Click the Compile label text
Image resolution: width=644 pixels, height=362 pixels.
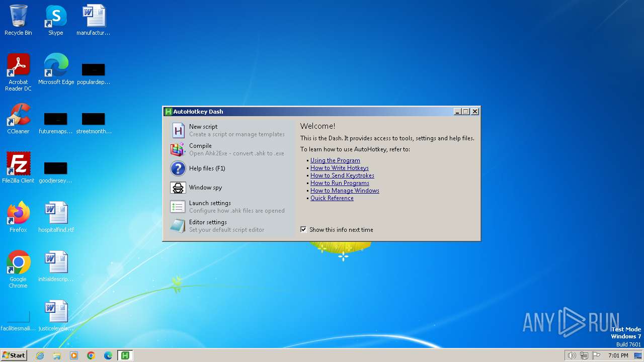pos(200,146)
